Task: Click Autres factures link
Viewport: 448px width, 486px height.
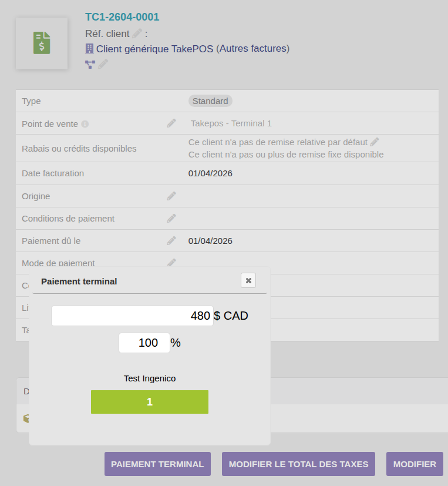Action: click(x=253, y=49)
